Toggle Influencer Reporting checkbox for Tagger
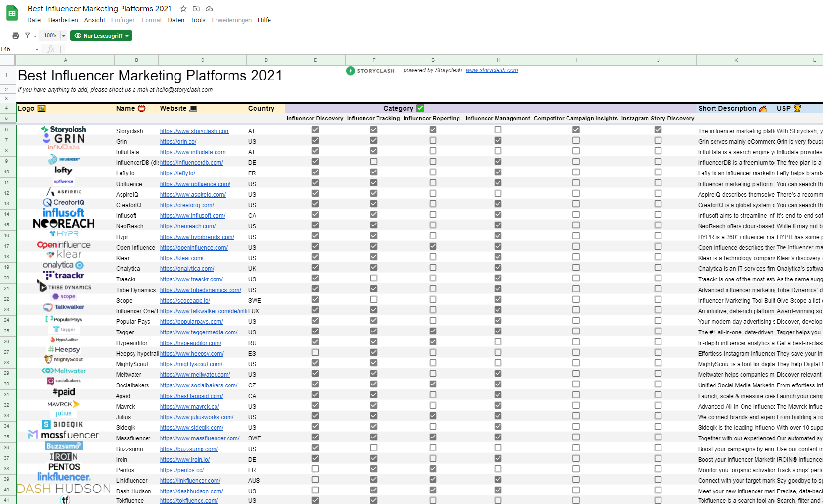 coord(433,332)
